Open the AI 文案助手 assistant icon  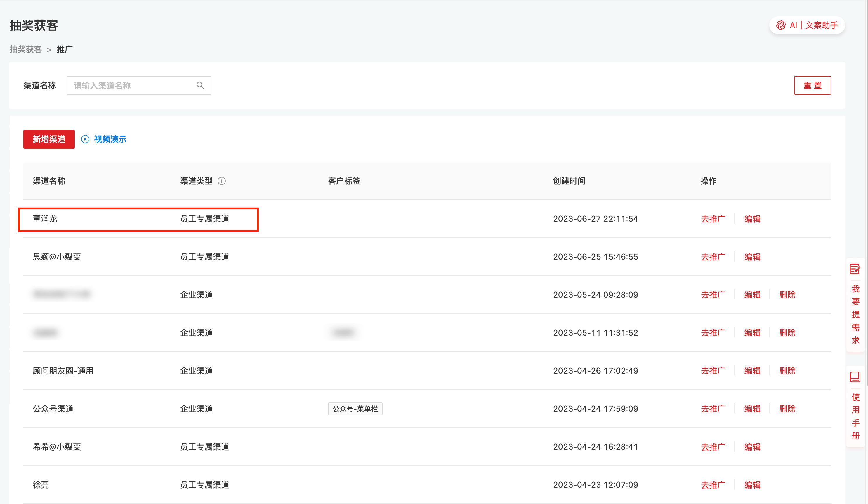tap(780, 25)
